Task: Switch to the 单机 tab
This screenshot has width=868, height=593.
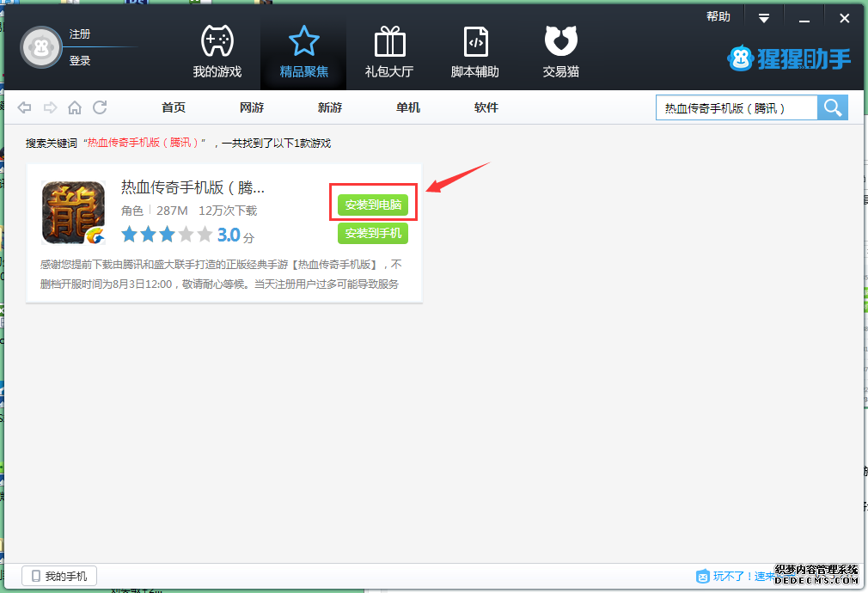Action: pyautogui.click(x=408, y=107)
